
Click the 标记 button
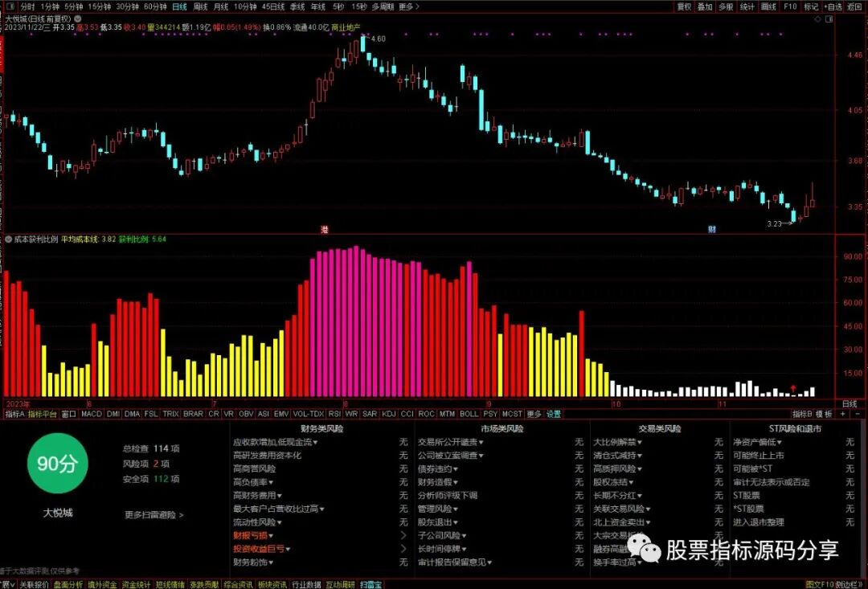click(x=811, y=6)
